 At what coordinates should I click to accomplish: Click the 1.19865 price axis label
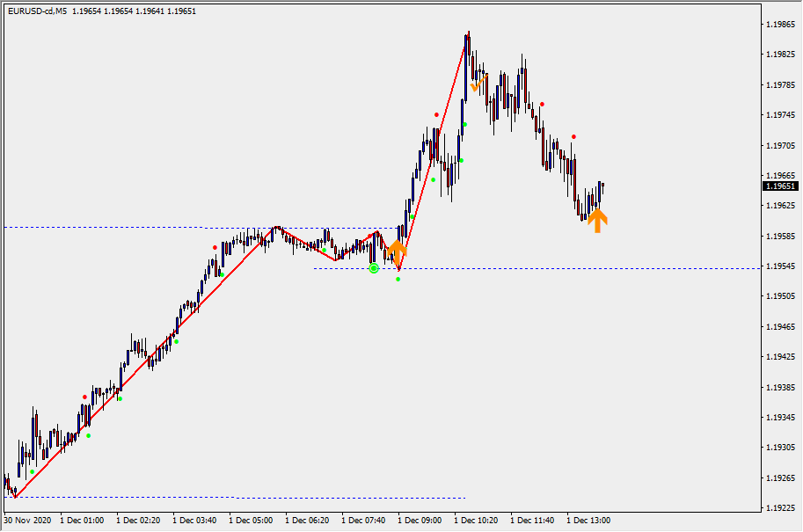pyautogui.click(x=781, y=25)
